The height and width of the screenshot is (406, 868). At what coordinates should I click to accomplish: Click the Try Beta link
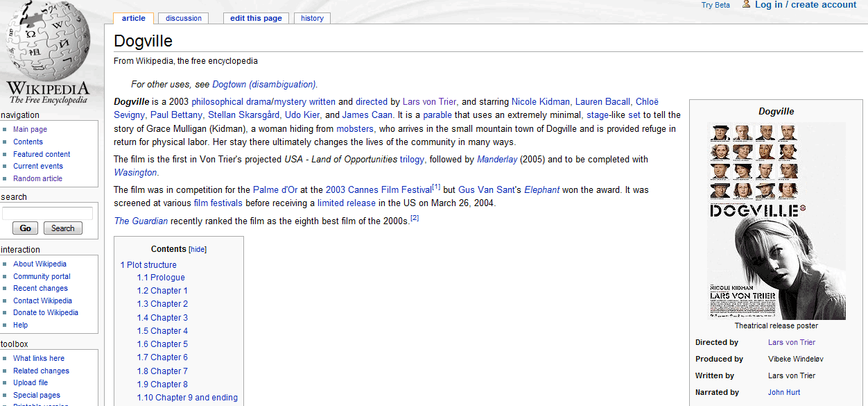[715, 5]
